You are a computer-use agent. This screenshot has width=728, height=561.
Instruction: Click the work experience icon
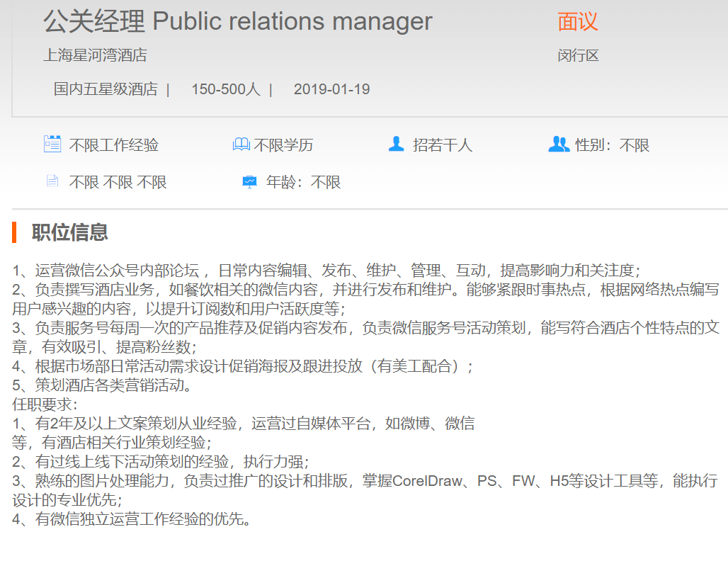pos(52,144)
